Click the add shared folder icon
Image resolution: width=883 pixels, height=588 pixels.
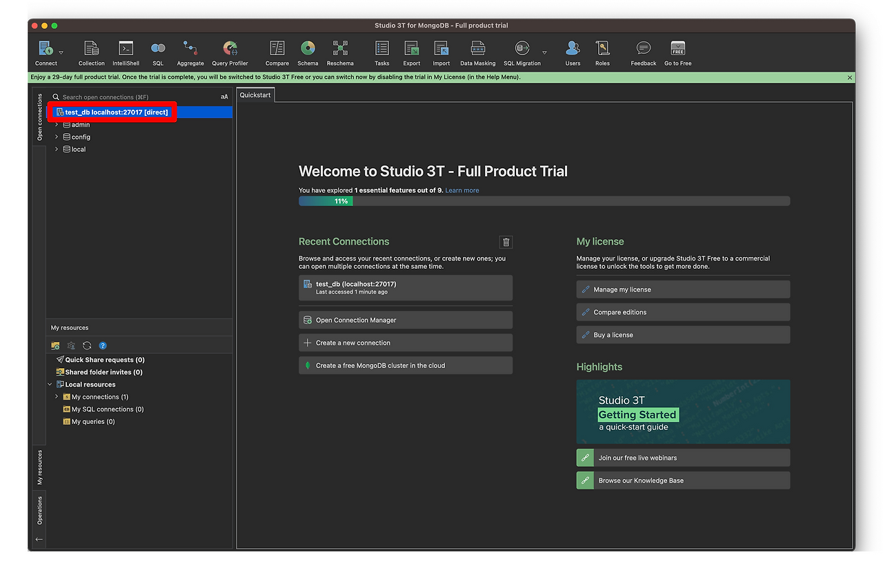click(x=55, y=345)
